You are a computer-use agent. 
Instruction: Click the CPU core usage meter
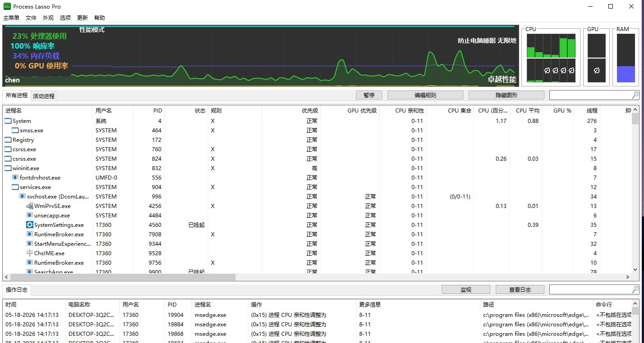click(x=551, y=58)
